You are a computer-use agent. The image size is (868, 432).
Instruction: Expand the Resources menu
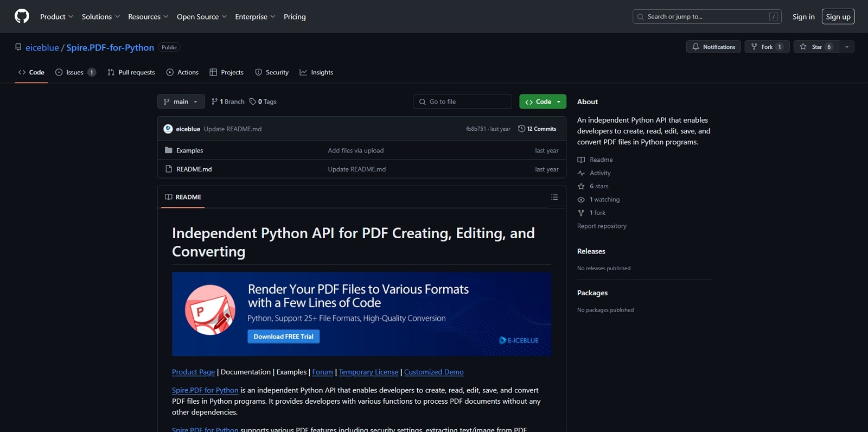tap(148, 17)
